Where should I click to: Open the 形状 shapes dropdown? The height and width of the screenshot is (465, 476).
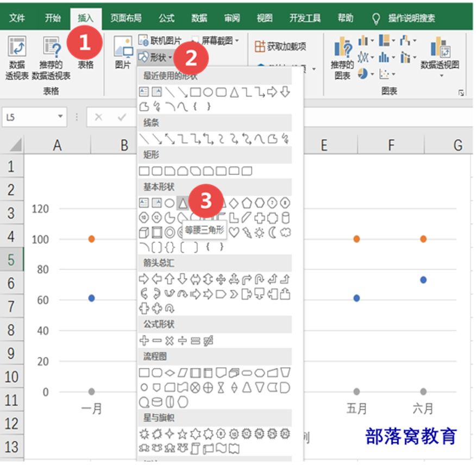click(155, 57)
